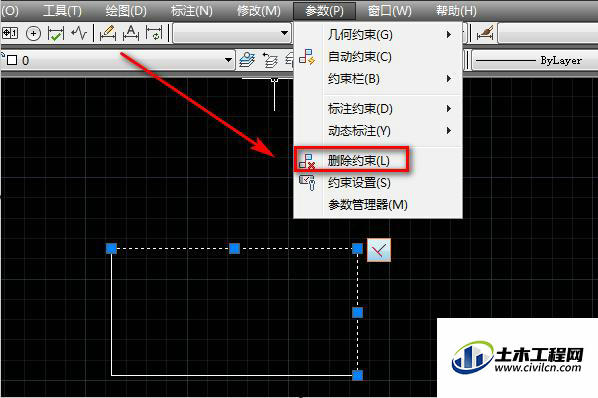
Task: Close the open 参数(P) menu via its title
Action: coord(324,11)
